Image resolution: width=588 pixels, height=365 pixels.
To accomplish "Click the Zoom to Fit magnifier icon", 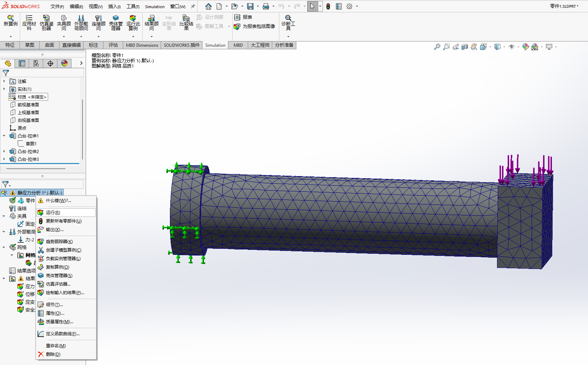I will 437,47.
